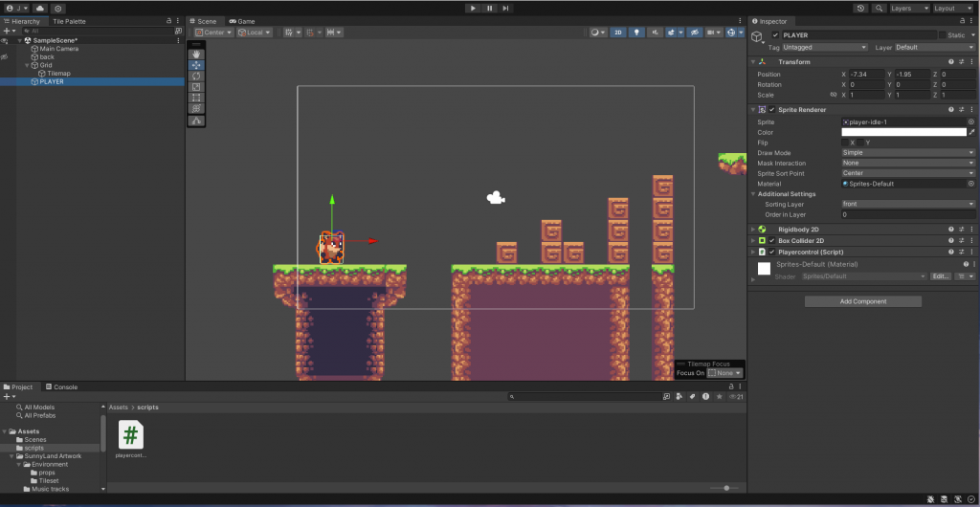Open the global search magnifier icon
This screenshot has width=980, height=507.
click(x=879, y=8)
